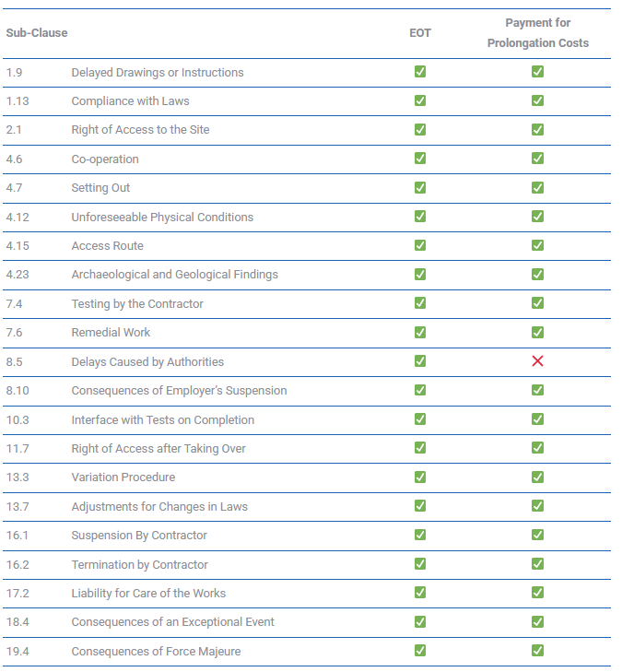Click EOT checkmark for Variation Procedure
The width and height of the screenshot is (634, 672).
point(420,477)
